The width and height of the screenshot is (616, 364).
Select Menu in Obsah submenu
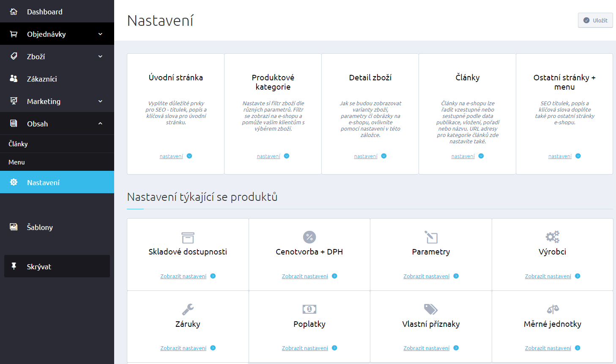(57, 162)
